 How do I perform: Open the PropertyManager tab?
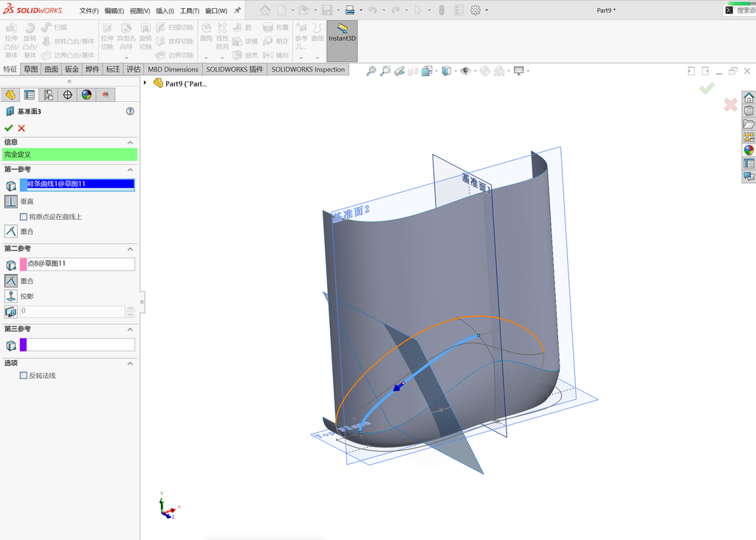click(30, 95)
